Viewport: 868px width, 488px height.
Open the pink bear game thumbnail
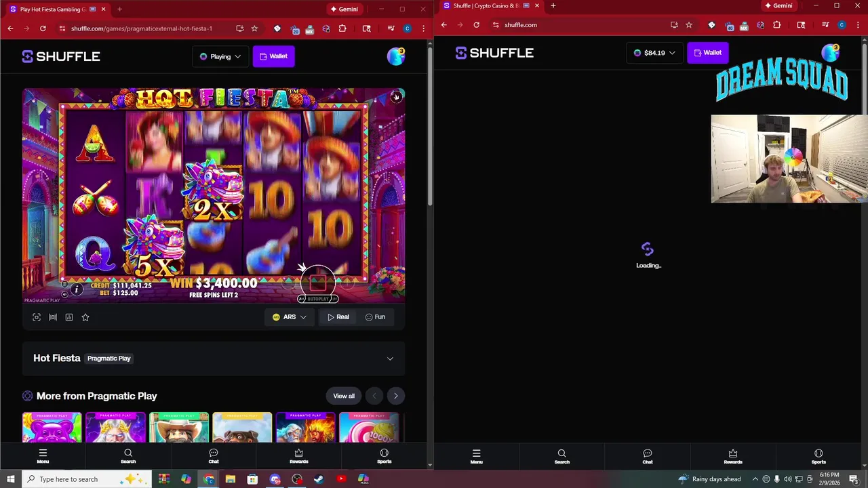(52, 427)
